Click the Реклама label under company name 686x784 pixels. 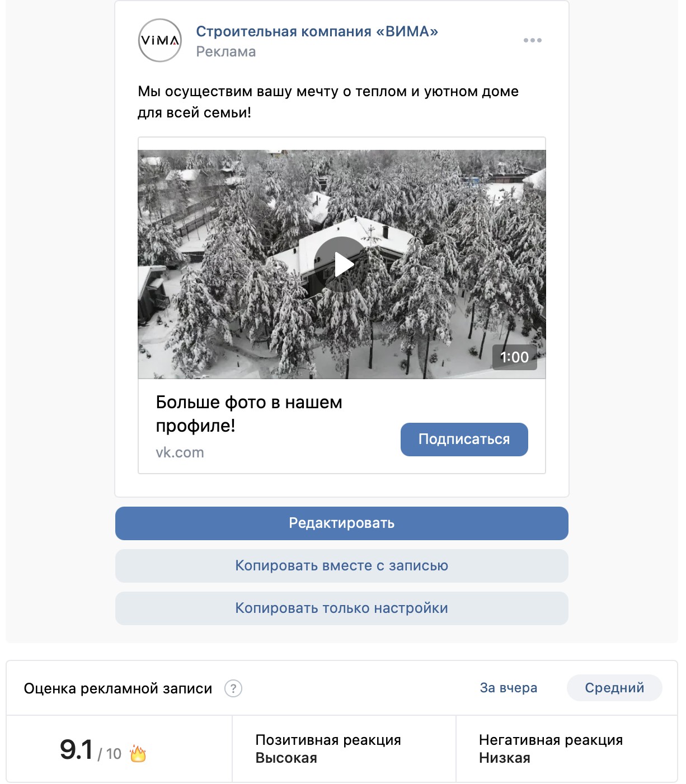(x=226, y=52)
